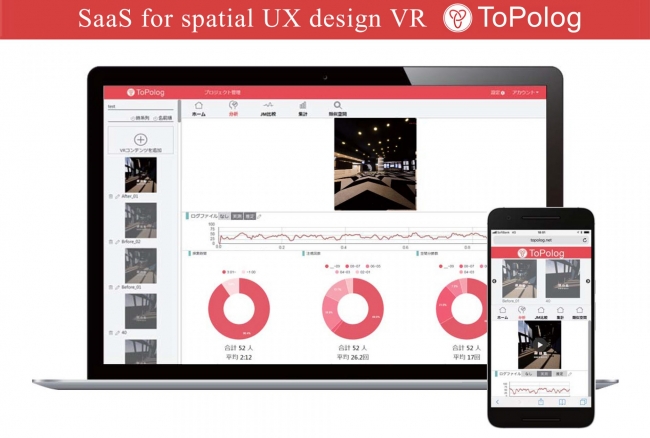Click the pencil icon next to laptop log file buttons
This screenshot has width=650, height=438.
[x=259, y=216]
